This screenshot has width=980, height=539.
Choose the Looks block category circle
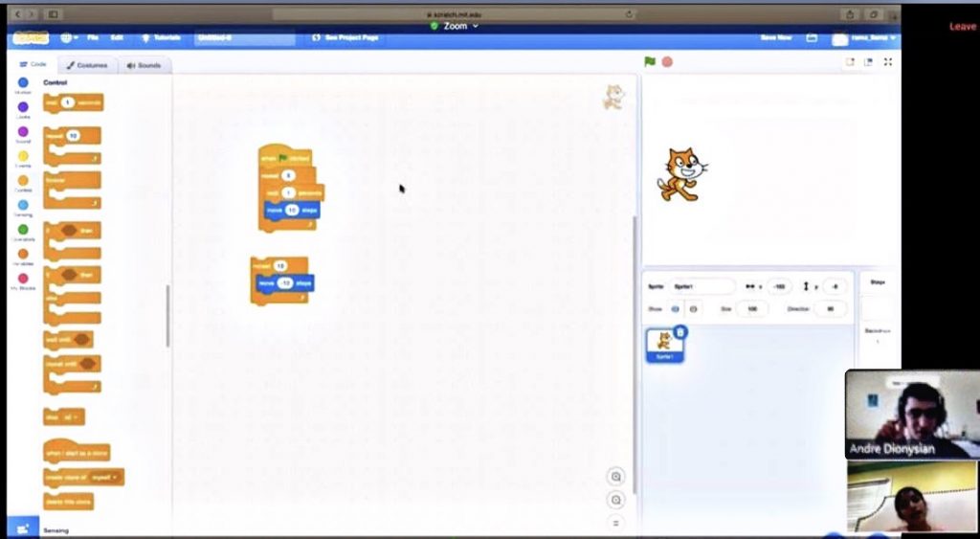[23, 108]
